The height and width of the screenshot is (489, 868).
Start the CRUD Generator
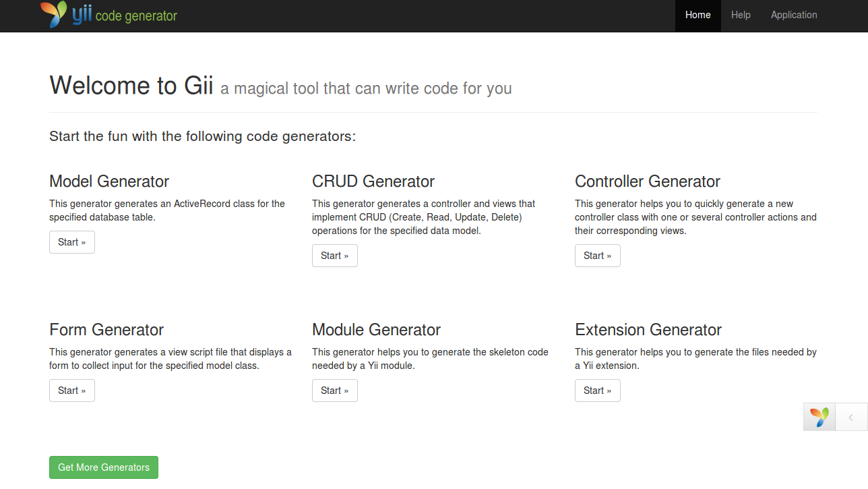click(334, 255)
